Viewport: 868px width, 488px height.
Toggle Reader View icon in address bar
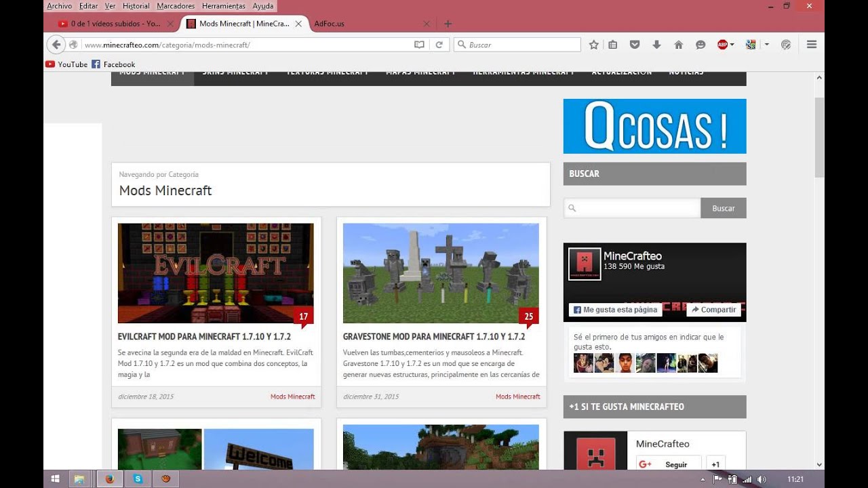419,45
